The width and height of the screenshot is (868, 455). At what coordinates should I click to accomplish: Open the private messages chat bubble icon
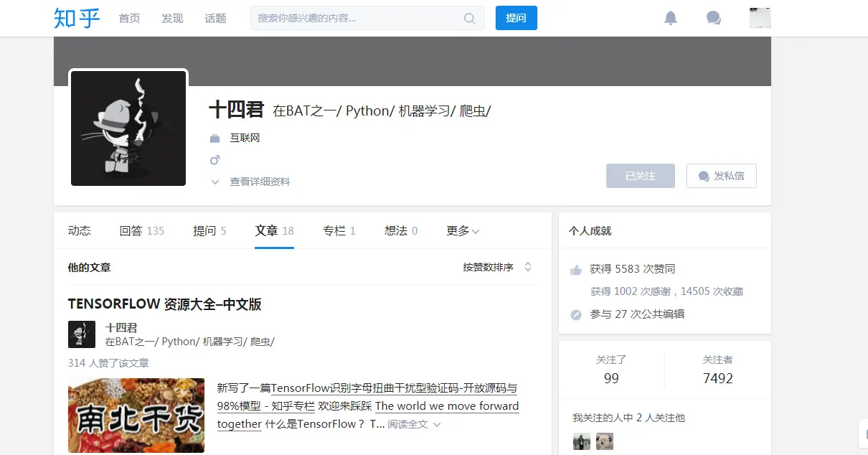tap(714, 18)
